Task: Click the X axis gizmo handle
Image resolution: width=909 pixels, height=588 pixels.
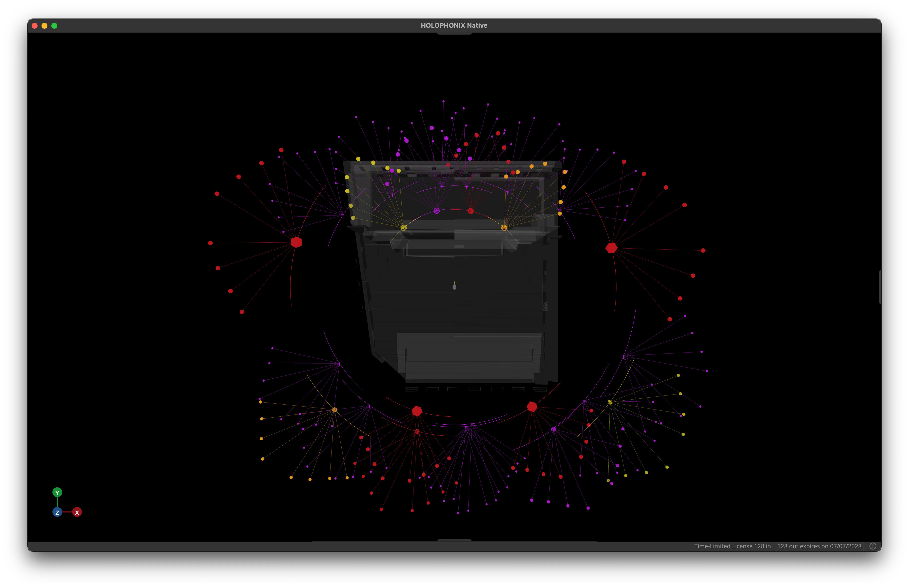Action: tap(77, 512)
